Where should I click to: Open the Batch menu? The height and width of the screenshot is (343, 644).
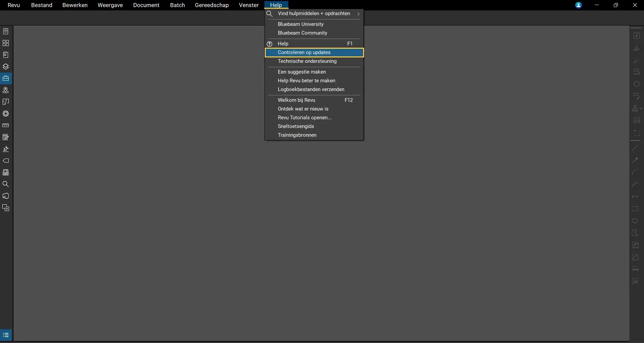pos(177,5)
